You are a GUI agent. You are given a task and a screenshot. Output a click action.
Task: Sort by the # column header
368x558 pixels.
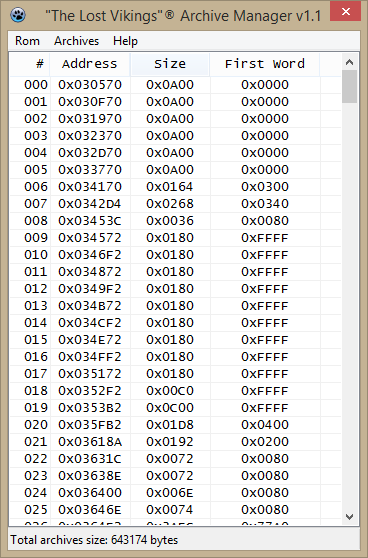pos(30,64)
